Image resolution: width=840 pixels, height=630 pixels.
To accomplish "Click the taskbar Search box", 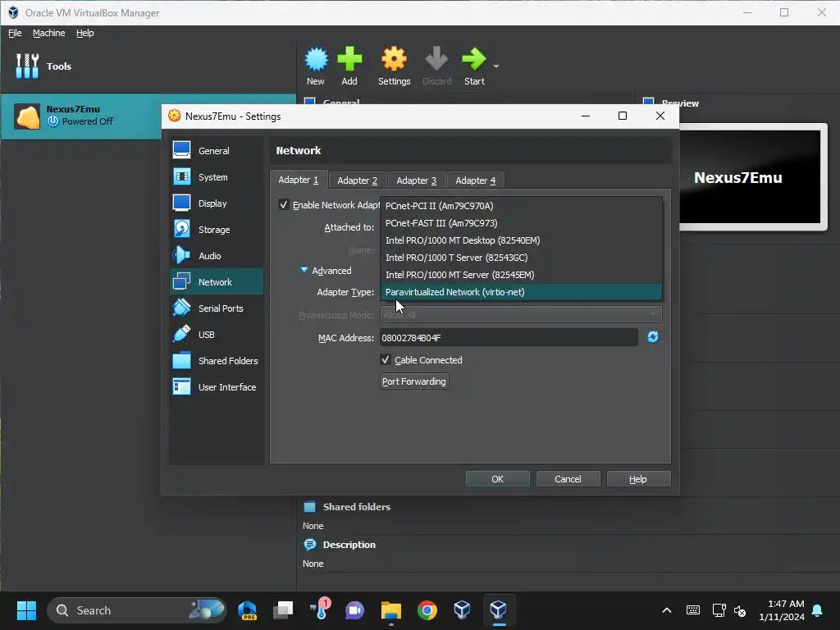I will 137,610.
